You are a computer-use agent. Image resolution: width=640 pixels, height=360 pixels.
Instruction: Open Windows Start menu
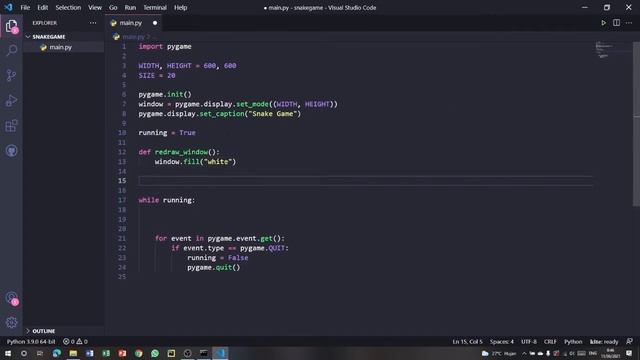point(8,353)
